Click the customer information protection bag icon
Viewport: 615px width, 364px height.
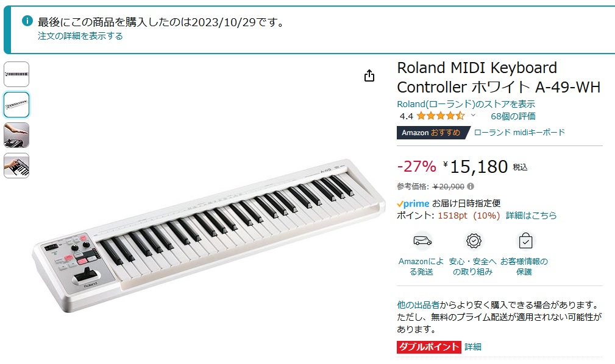(x=525, y=241)
